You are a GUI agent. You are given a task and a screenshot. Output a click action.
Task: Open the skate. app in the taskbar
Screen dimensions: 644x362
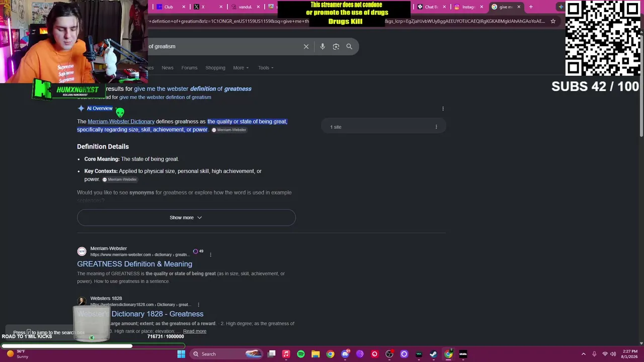(x=463, y=354)
